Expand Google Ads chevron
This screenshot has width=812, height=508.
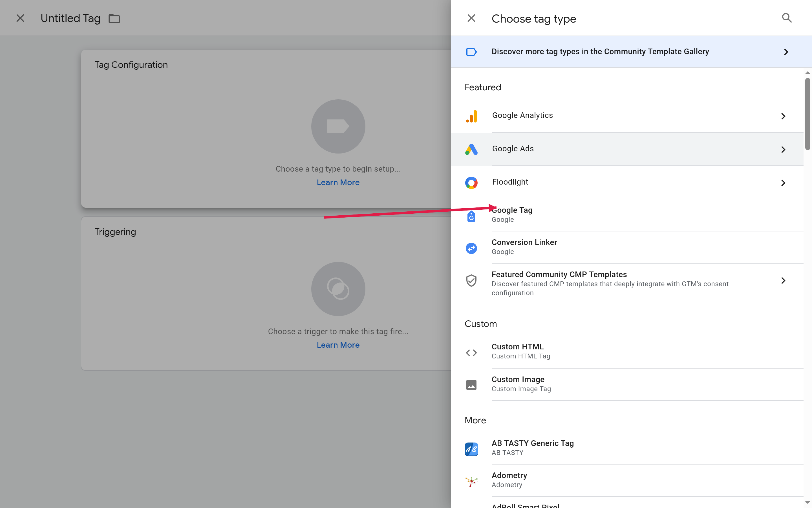[783, 150]
